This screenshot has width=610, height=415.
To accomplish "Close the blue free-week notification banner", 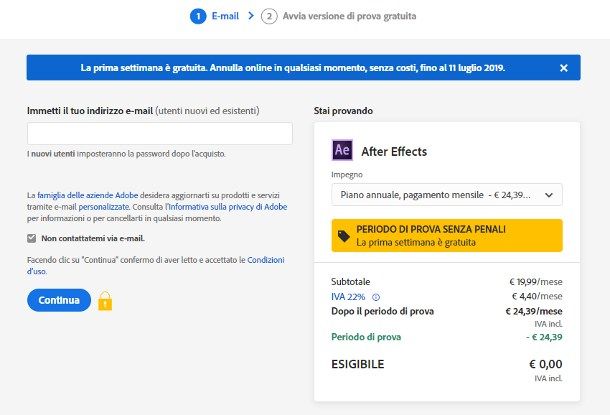I will pos(564,68).
